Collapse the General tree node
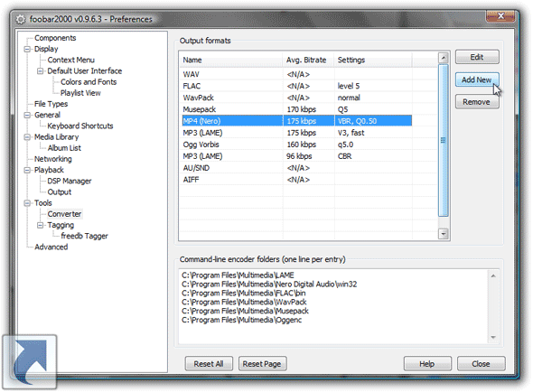Image resolution: width=533 pixels, height=392 pixels. tap(27, 115)
